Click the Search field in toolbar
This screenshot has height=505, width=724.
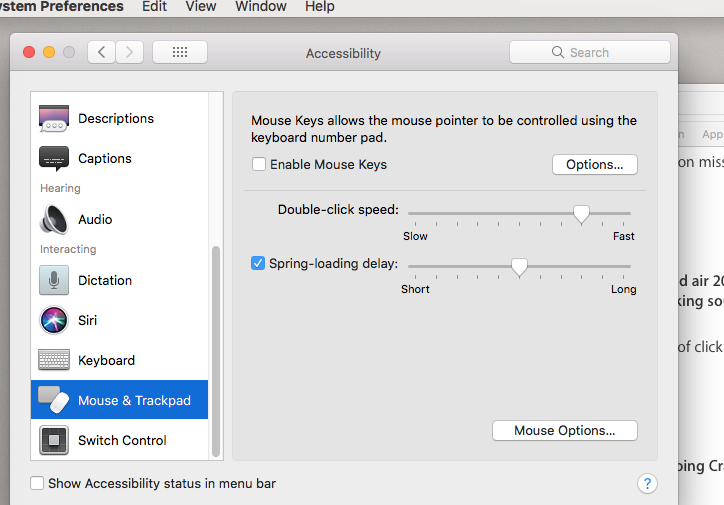(589, 52)
